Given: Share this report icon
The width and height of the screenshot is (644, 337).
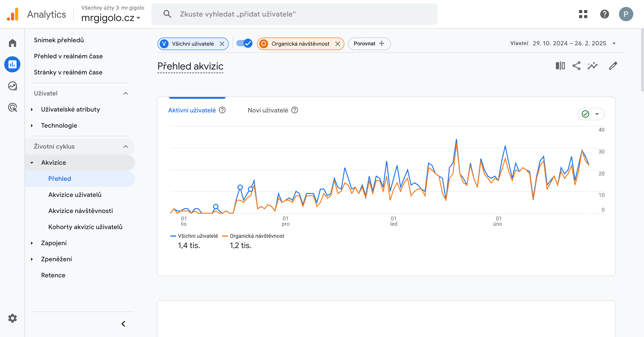Looking at the screenshot, I should [576, 66].
